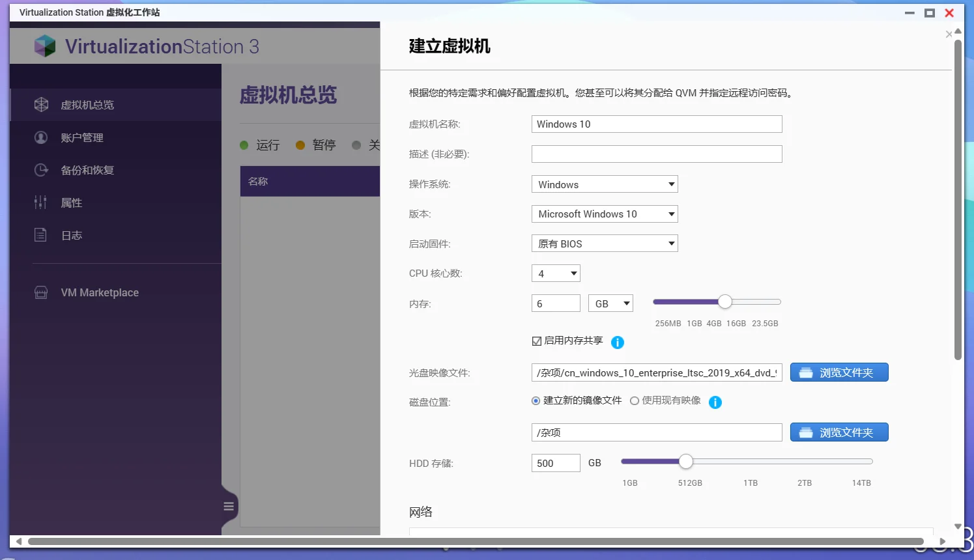Screen dimensions: 974x560
Task: Click the disk location info icon
Action: tap(715, 402)
